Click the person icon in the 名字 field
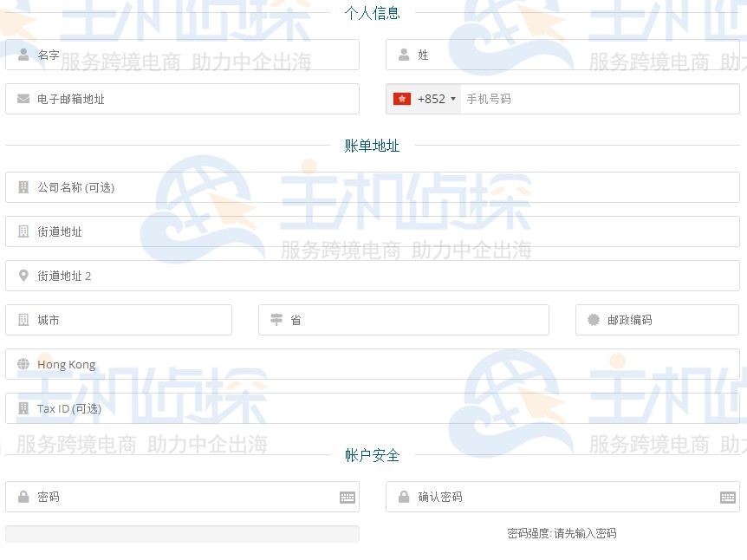The width and height of the screenshot is (747, 560). click(x=22, y=55)
